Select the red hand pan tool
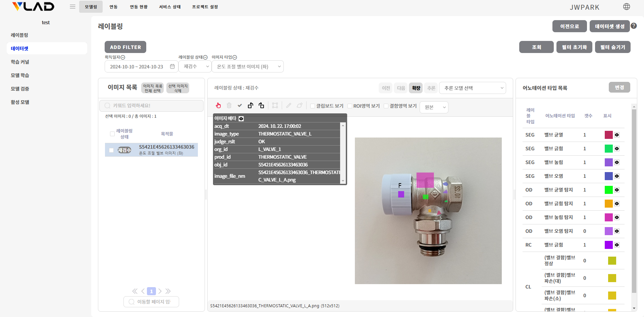The image size is (644, 317). tap(218, 106)
